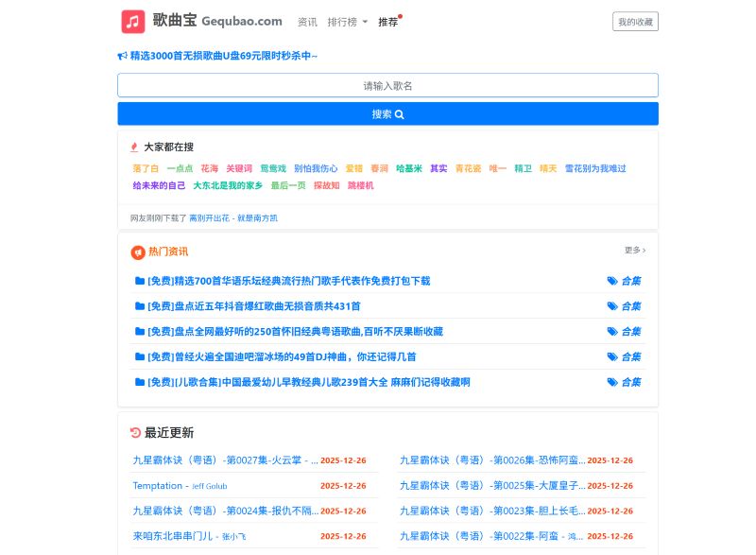Click the 请输入歌名 search input field
Screen dimensions: 756x555
click(387, 84)
